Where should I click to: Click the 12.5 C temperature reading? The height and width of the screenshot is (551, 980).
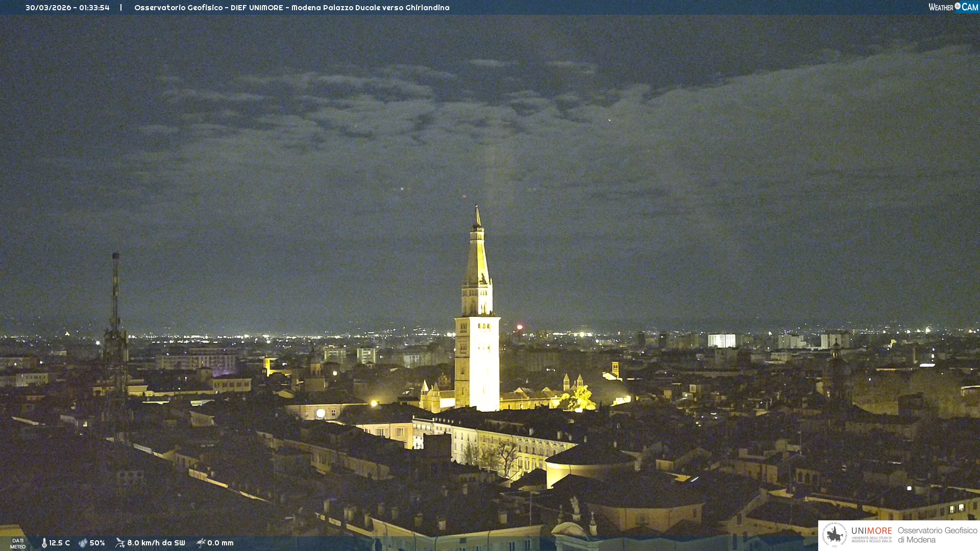(60, 543)
